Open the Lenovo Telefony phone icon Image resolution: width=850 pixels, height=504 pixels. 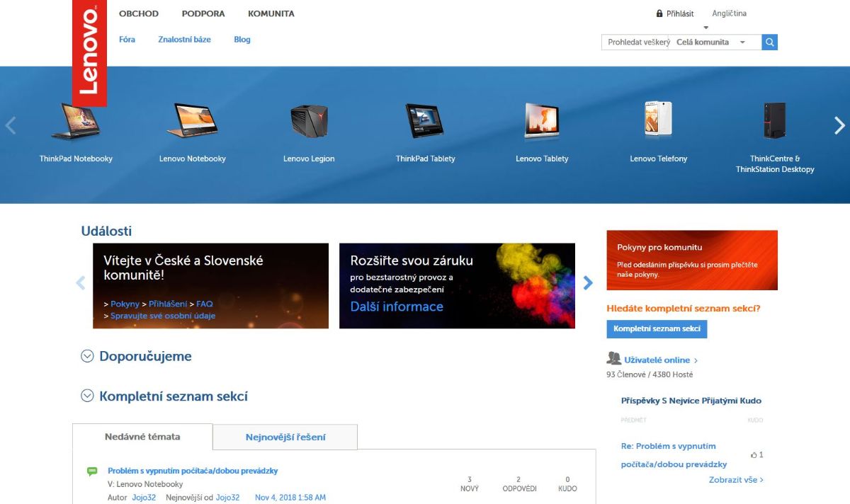(658, 120)
